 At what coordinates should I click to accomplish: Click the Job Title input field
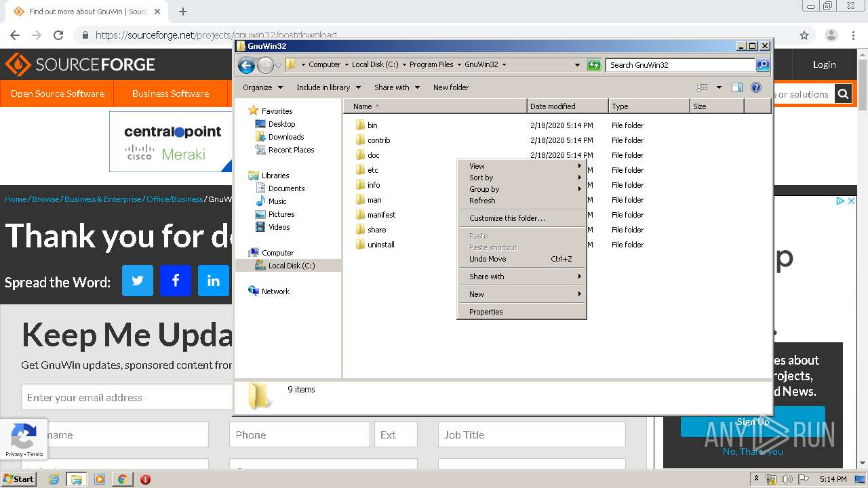532,434
